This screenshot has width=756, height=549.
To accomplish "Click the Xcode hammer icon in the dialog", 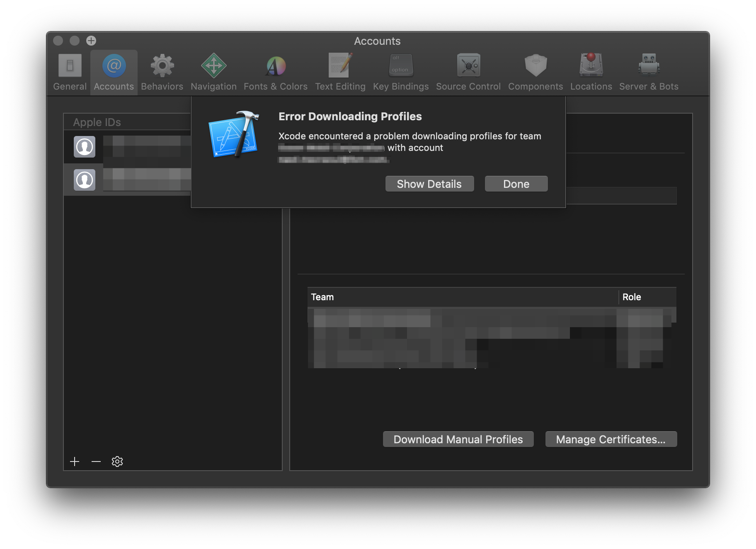I will coord(234,134).
